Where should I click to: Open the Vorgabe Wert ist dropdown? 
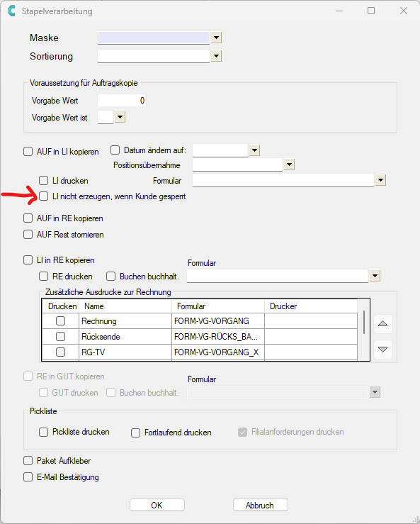click(120, 117)
